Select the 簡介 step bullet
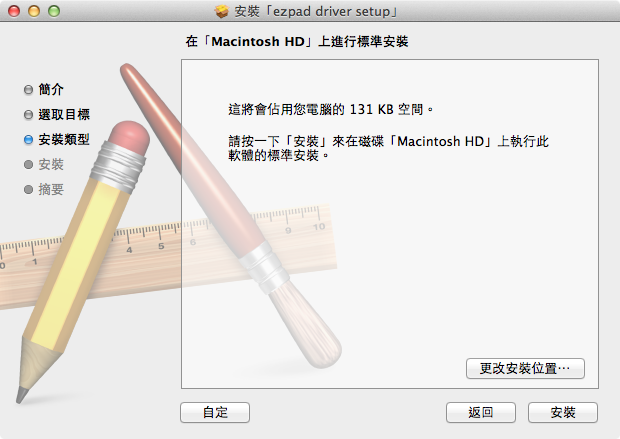 pos(28,90)
